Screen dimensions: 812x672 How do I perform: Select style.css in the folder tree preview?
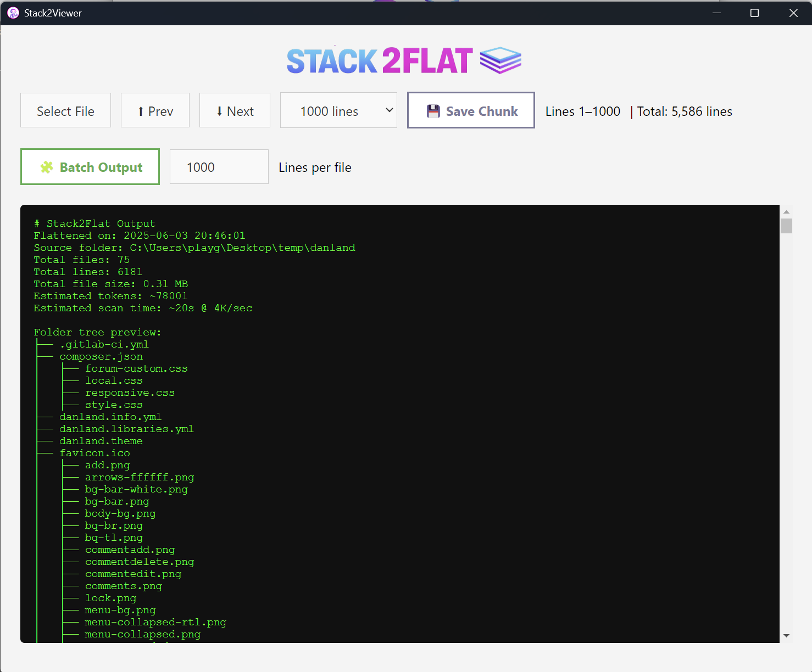114,405
